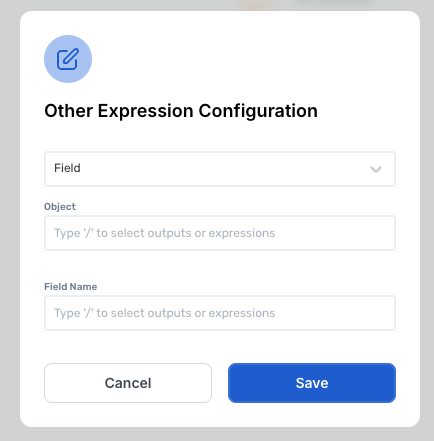Viewport: 434px width, 441px height.
Task: Click placeholder text in Field Name box
Action: click(165, 313)
